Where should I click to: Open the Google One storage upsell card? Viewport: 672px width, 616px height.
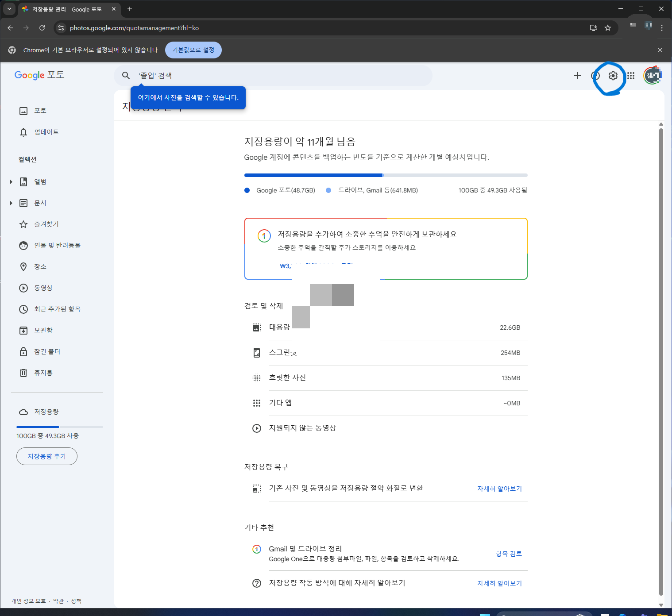(386, 249)
